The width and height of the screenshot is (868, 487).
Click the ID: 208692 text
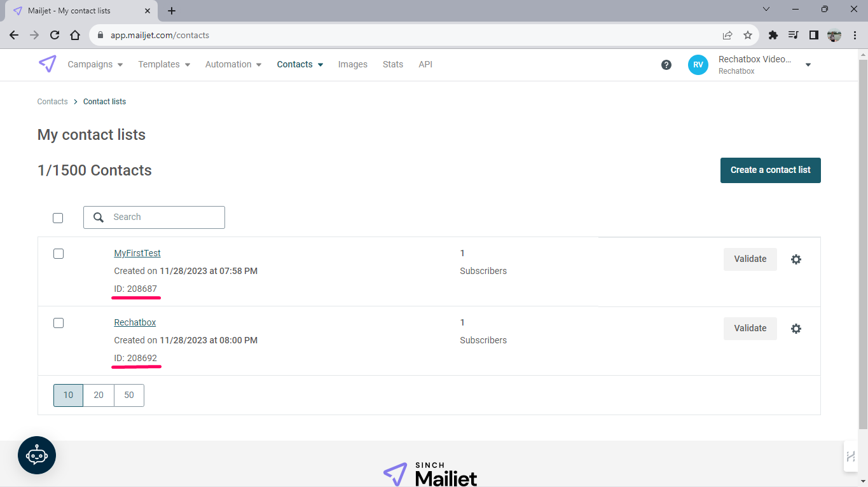pos(135,358)
